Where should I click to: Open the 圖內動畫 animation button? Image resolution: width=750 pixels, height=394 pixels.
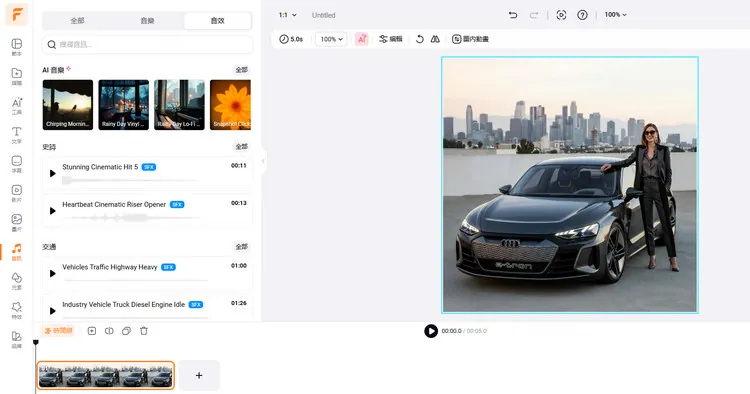(470, 39)
